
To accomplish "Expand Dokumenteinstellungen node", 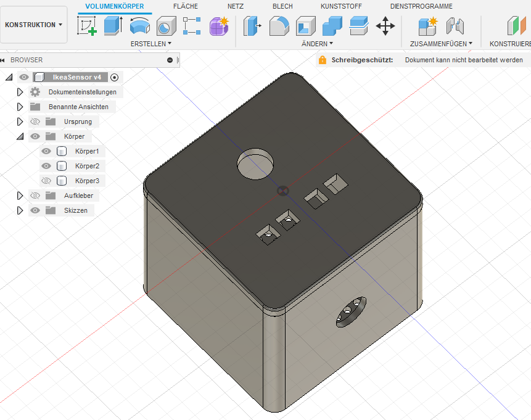I will 20,92.
